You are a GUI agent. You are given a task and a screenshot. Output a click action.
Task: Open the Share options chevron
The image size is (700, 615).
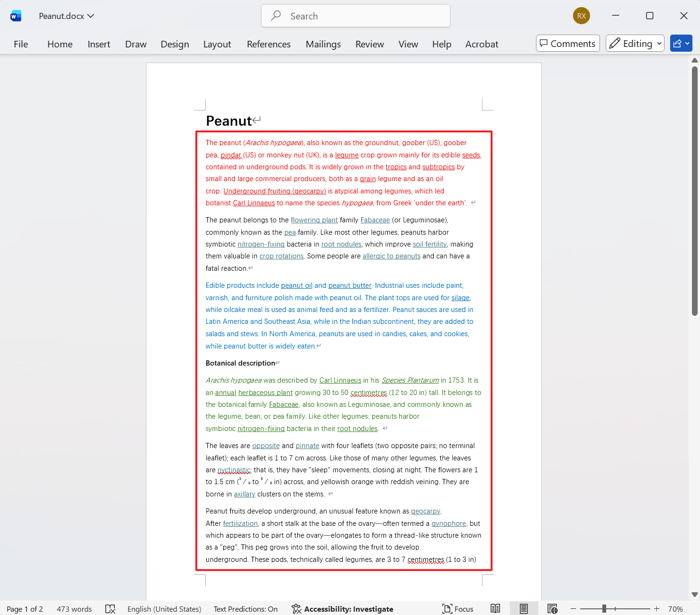[687, 43]
